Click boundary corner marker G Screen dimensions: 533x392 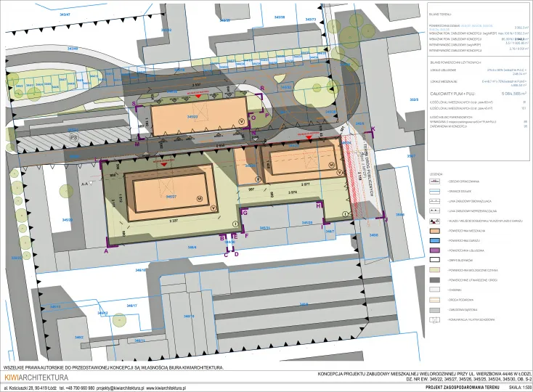tap(245, 212)
